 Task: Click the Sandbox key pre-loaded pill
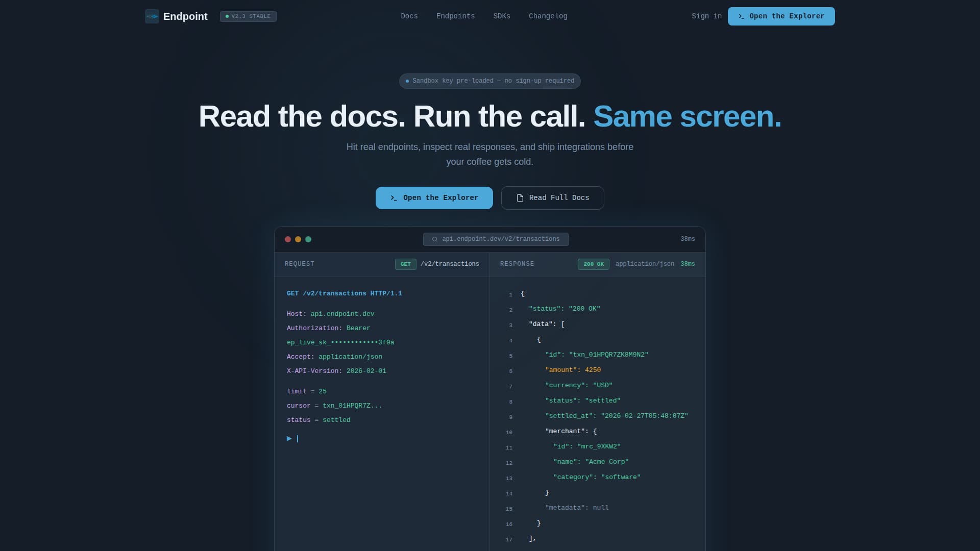tap(490, 81)
